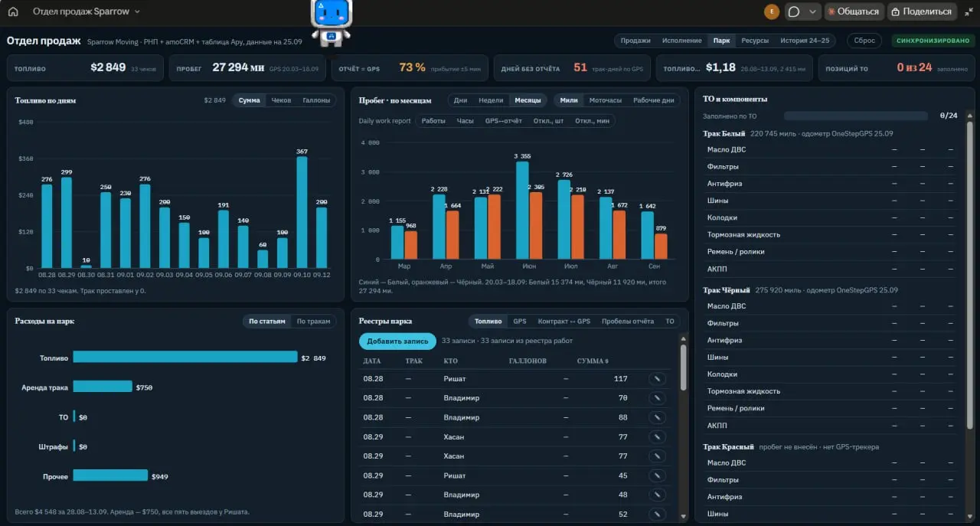The height and width of the screenshot is (526, 980).
Task: Show park expenses По тракам
Action: (x=313, y=322)
